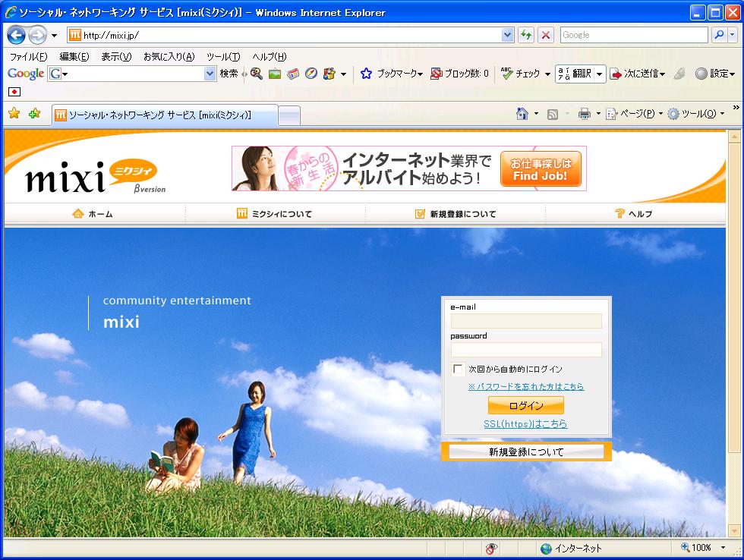This screenshot has width=744, height=560.
Task: Open the recent pages dropdown arrow
Action: point(54,36)
